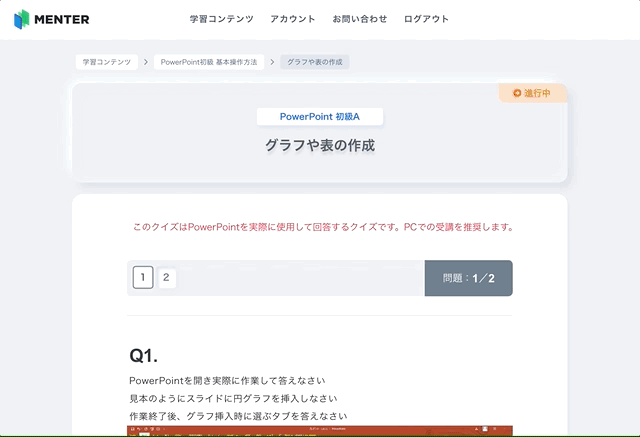Click the グラフや表の作成 heading

click(x=320, y=145)
